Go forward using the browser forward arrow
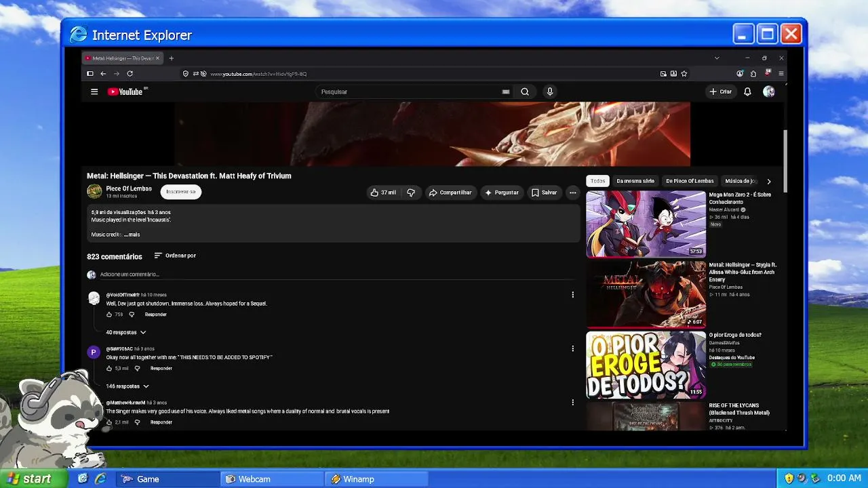This screenshot has width=868, height=488. pos(117,74)
